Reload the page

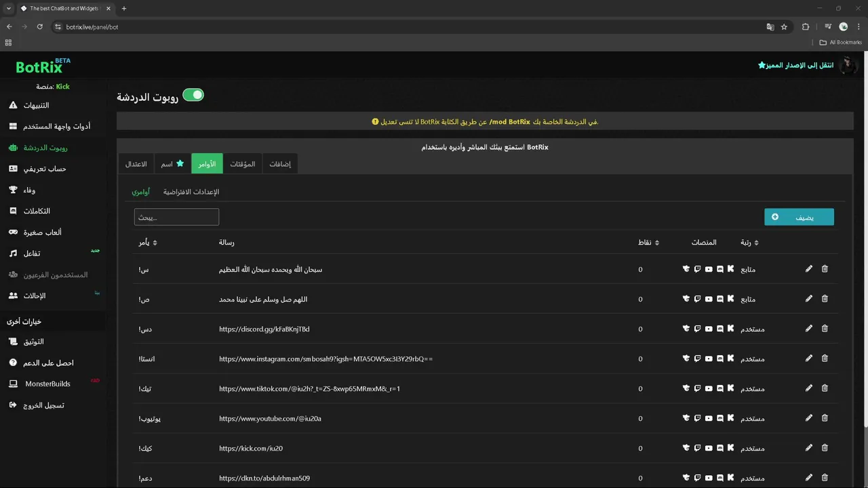(x=39, y=27)
